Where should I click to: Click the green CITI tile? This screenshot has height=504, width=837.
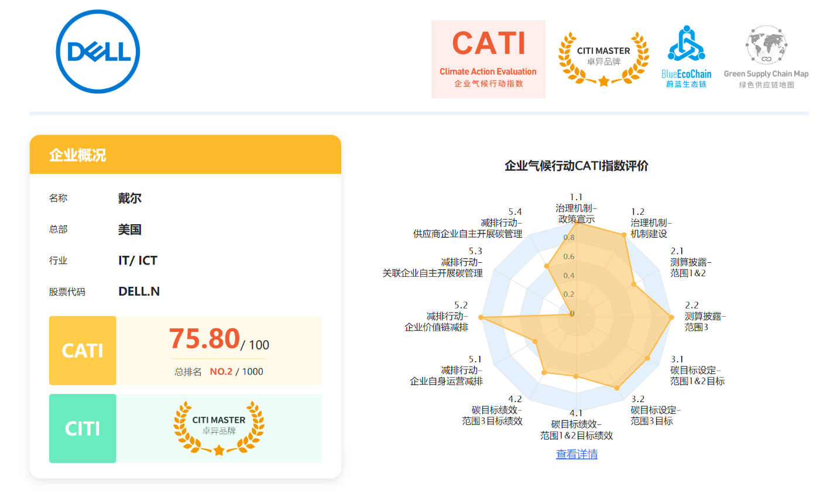click(83, 428)
